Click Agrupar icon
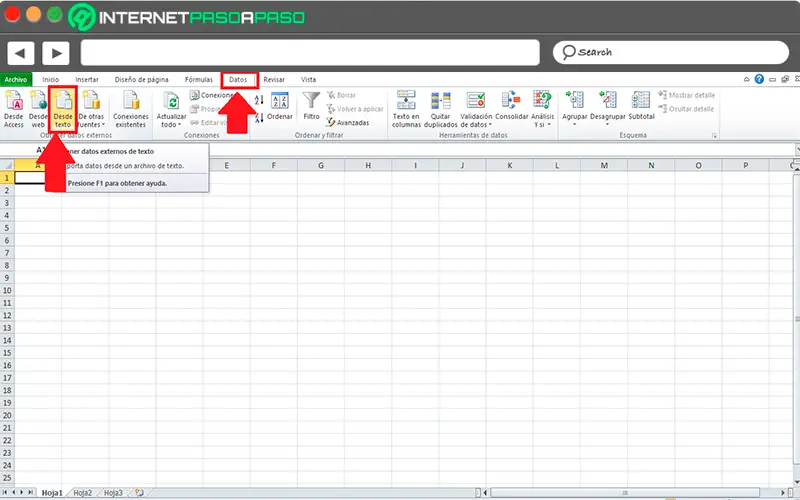 574,101
